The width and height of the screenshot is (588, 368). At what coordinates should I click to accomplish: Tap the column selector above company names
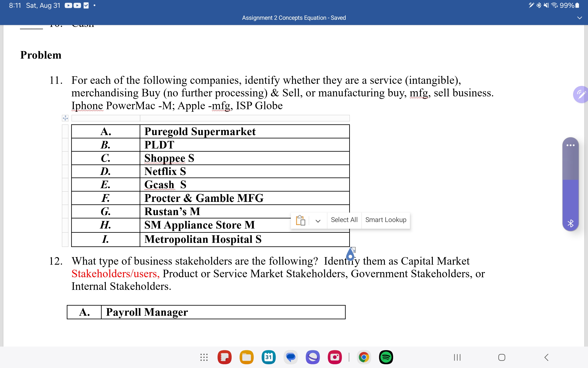tap(245, 118)
